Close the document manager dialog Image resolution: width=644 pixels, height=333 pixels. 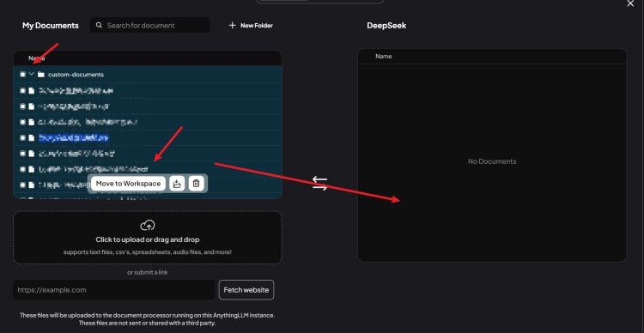click(630, 3)
